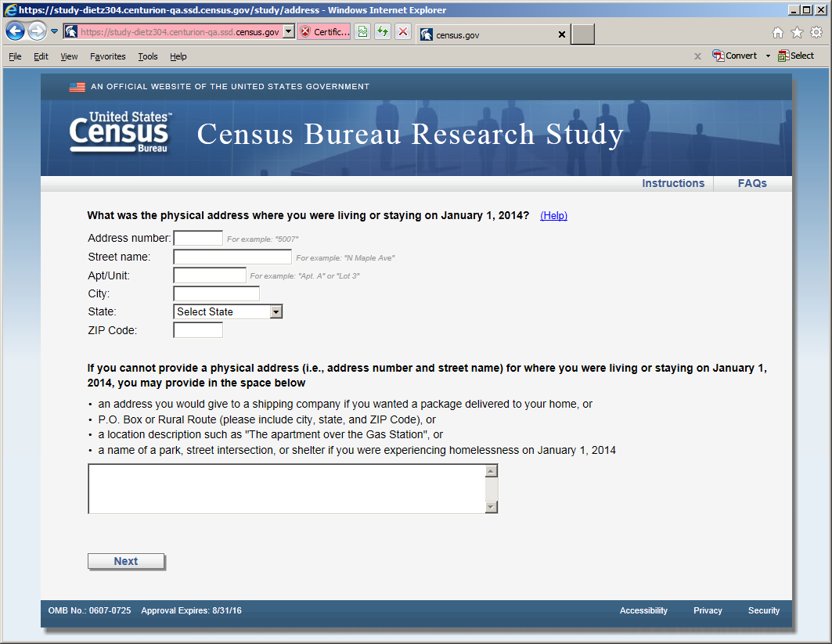Click the Street name input field

point(232,257)
